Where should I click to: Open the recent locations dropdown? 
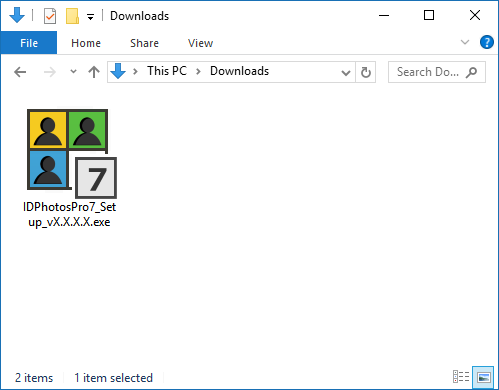73,71
